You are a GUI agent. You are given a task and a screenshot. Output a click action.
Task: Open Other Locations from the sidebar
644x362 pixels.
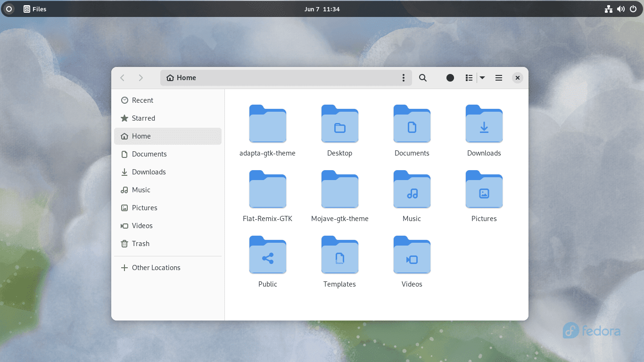151,267
